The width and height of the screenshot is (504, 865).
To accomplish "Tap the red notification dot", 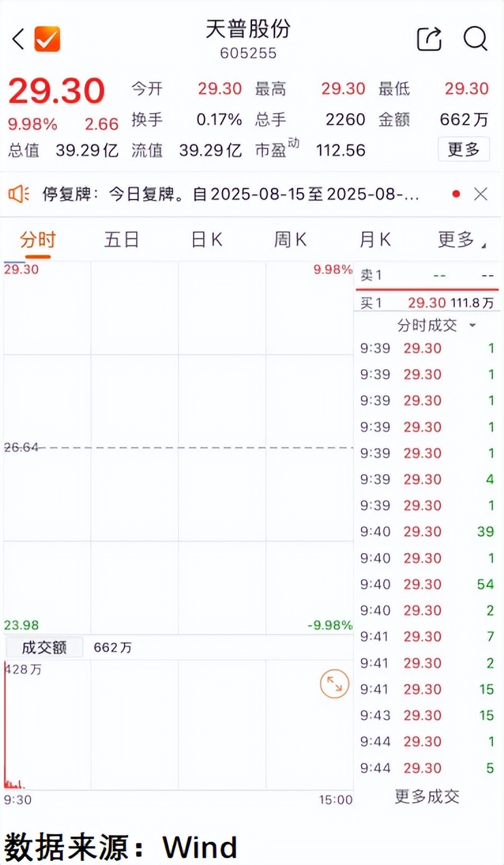I will (456, 194).
